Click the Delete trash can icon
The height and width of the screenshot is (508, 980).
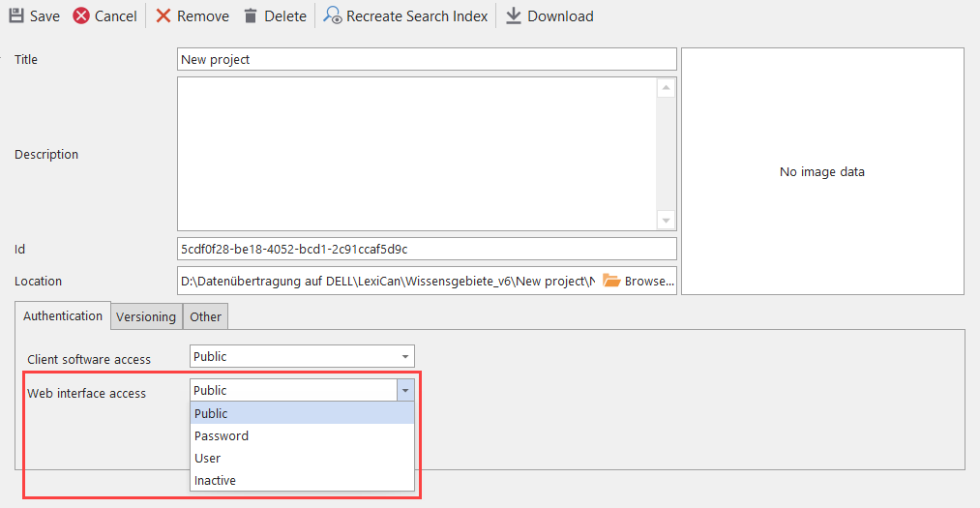coord(251,16)
